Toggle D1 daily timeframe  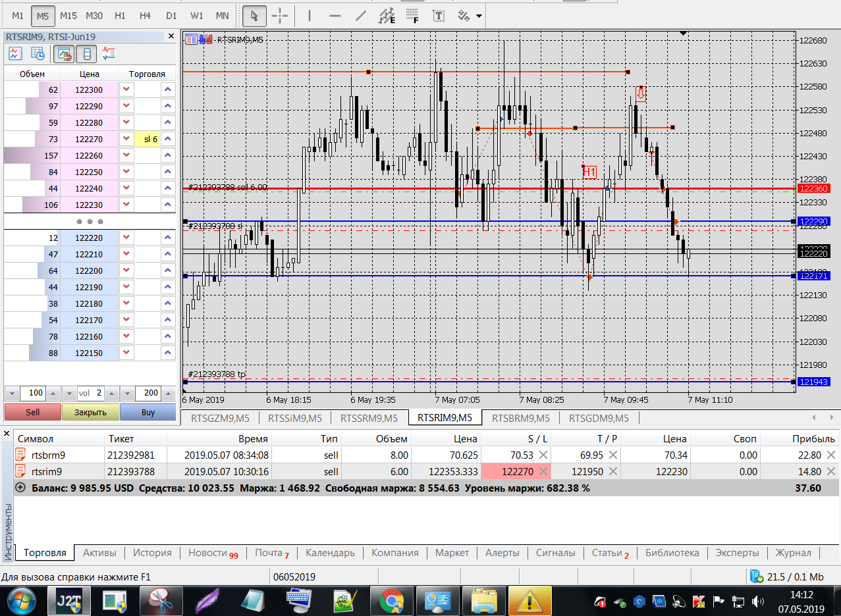click(x=171, y=15)
